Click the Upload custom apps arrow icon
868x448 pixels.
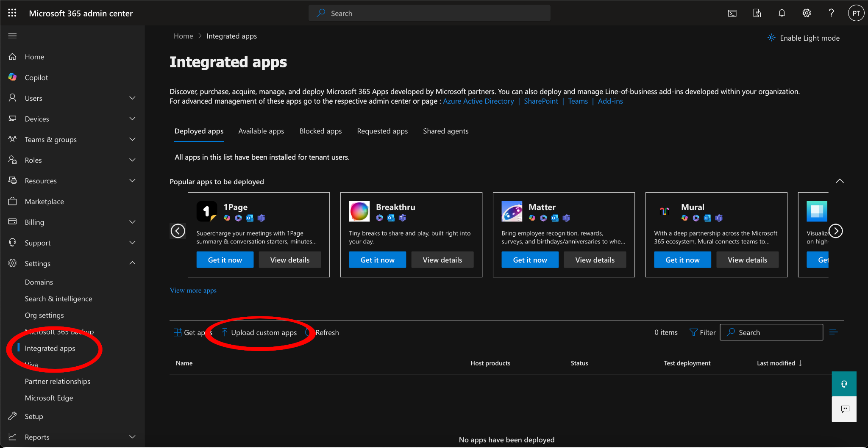[x=225, y=332]
